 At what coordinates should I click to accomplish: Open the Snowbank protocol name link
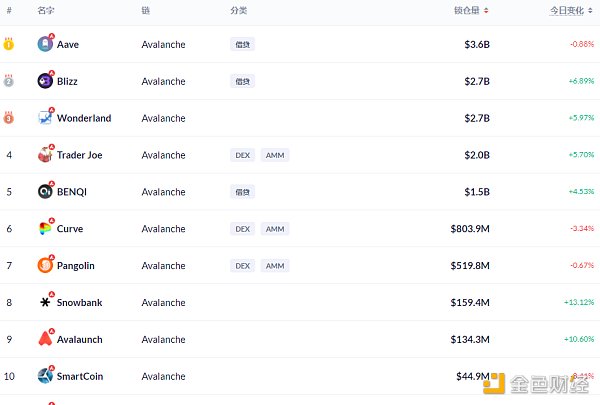click(80, 302)
